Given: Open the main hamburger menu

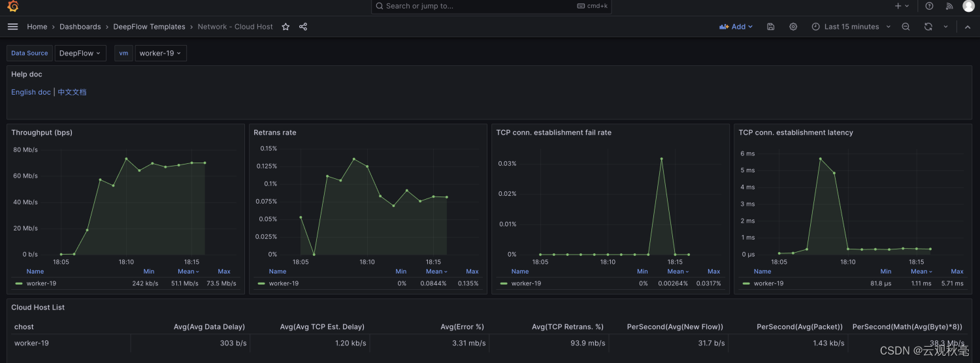Looking at the screenshot, I should point(12,27).
